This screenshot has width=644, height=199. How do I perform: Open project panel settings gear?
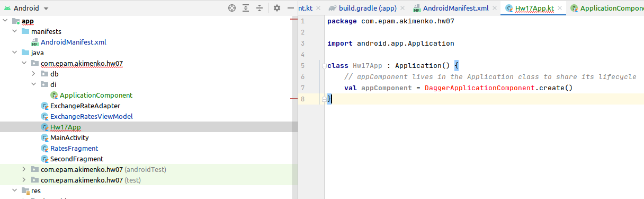[x=277, y=8]
